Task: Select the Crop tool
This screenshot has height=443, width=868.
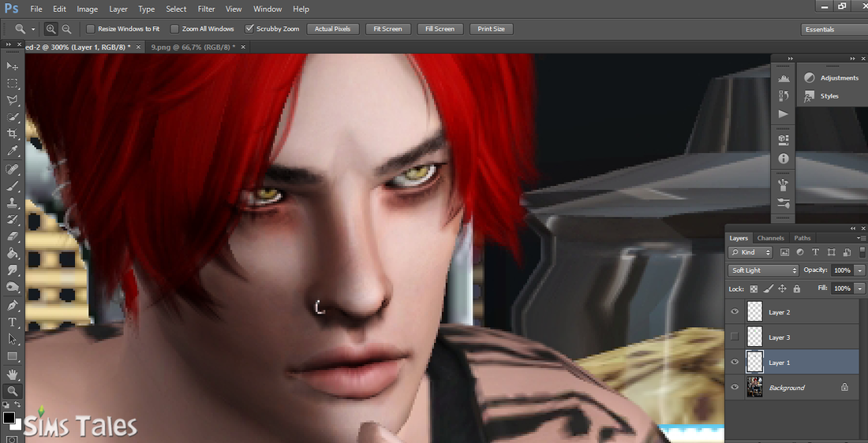Action: pos(12,134)
